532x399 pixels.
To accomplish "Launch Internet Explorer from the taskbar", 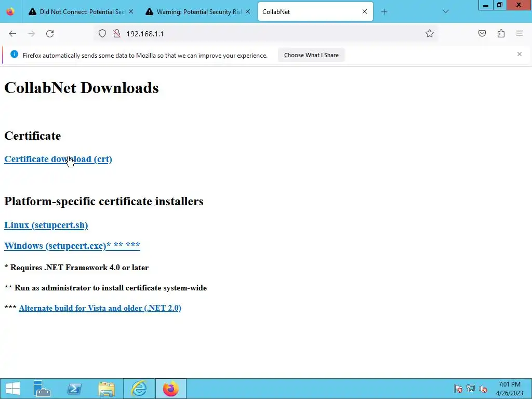I will pyautogui.click(x=139, y=389).
